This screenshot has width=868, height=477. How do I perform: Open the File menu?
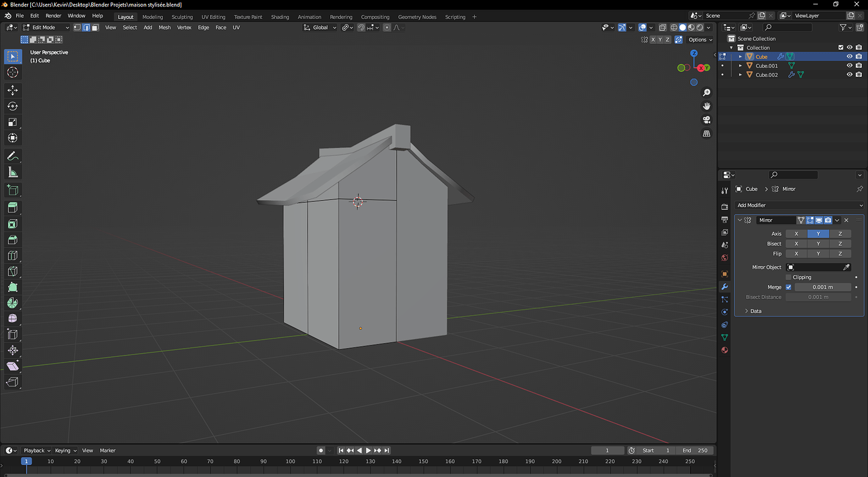click(x=19, y=16)
